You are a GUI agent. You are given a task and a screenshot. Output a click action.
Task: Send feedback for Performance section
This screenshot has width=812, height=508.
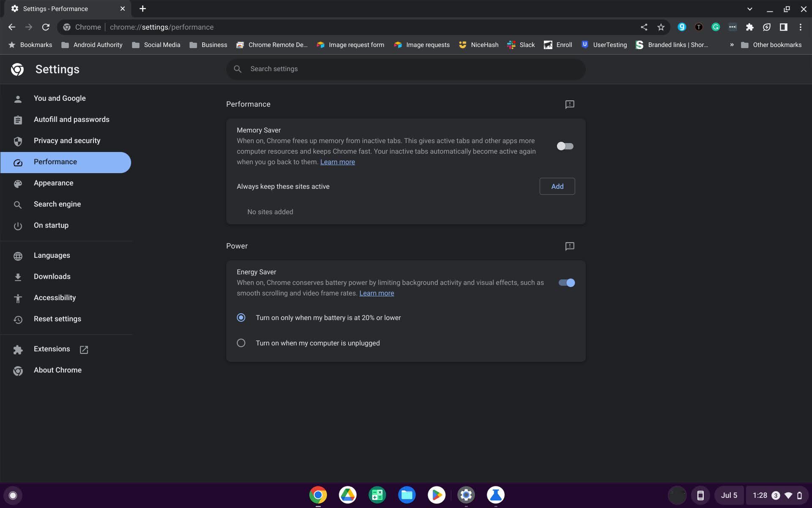[x=569, y=104]
